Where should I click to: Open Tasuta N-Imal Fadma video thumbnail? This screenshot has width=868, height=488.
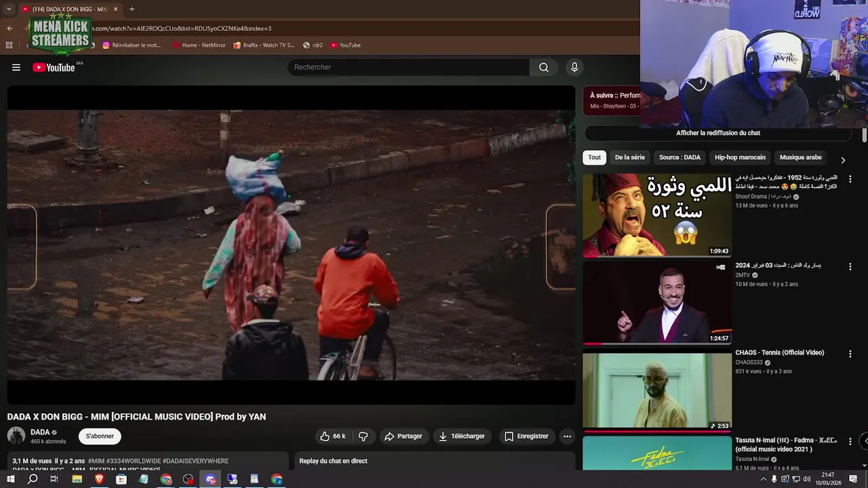click(657, 453)
